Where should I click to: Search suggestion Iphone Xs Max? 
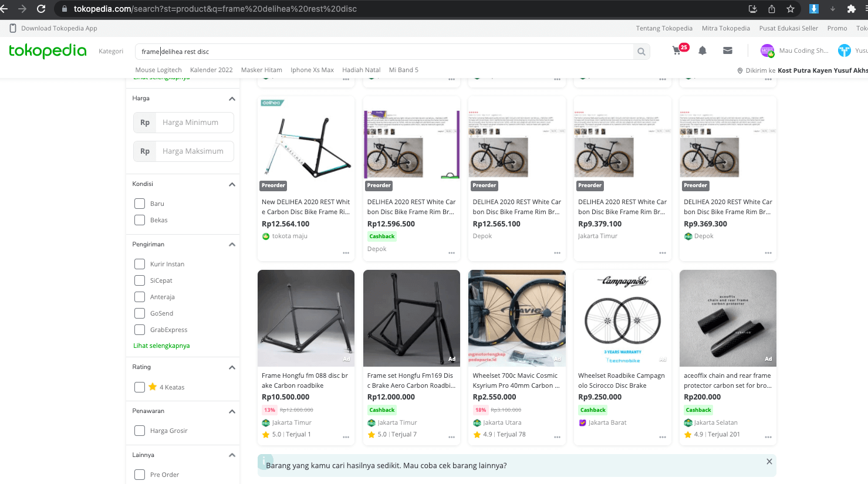point(312,70)
